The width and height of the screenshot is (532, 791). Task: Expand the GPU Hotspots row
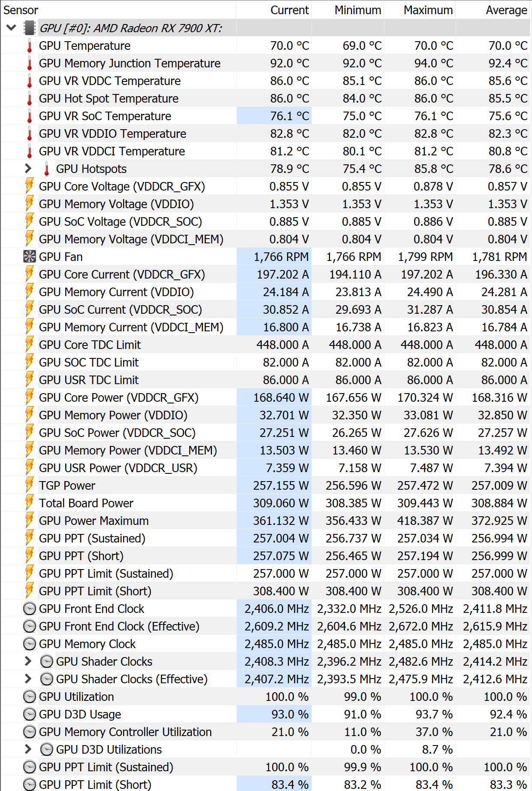(x=28, y=169)
